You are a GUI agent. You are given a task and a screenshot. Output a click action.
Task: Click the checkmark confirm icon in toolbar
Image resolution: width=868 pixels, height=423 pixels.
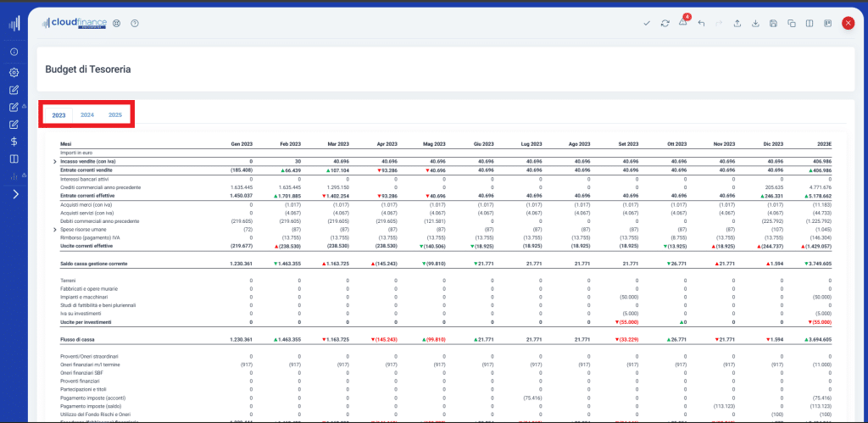[x=647, y=24]
